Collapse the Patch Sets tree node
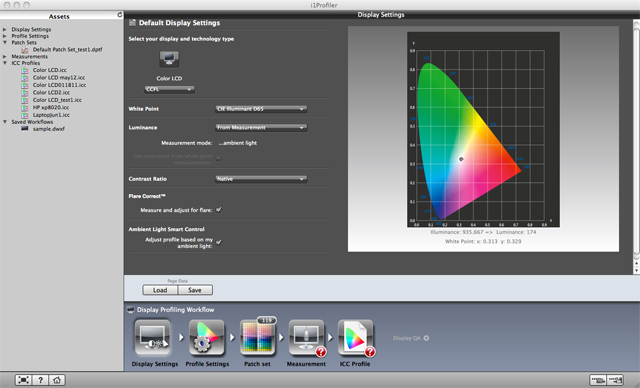Viewport: 640px width, 388px height. pos(5,42)
